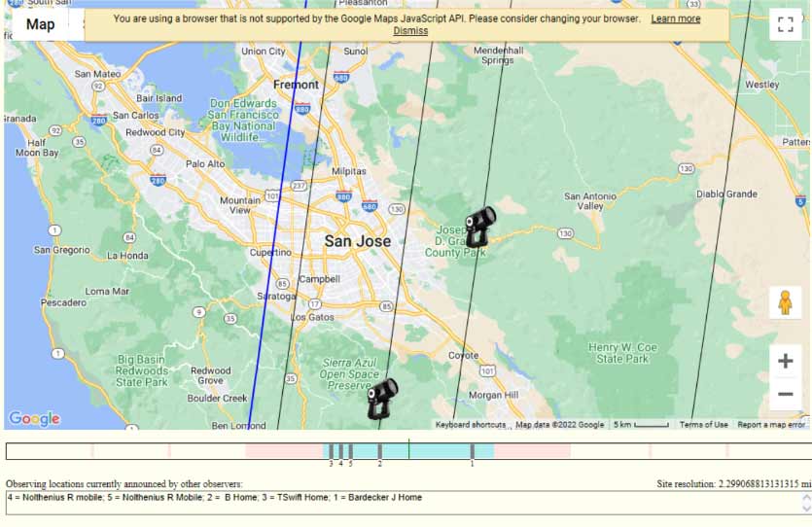
Task: Click the Palo Alto label
Action: pos(205,163)
